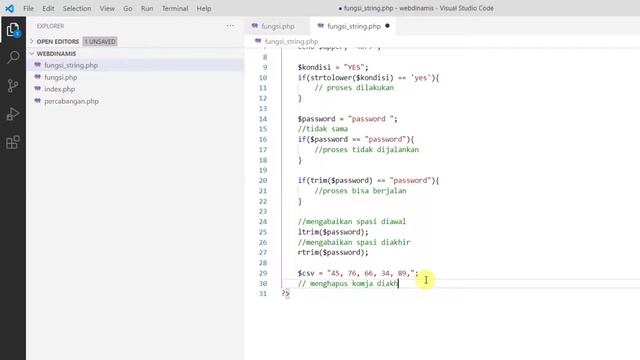
Task: Open the Extensions view
Action: 13,142
